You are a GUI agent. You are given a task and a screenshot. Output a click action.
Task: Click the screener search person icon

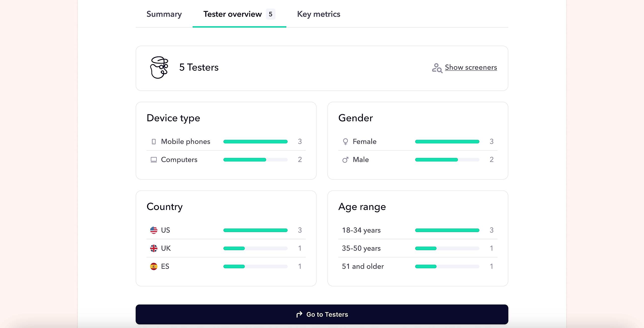pyautogui.click(x=437, y=68)
